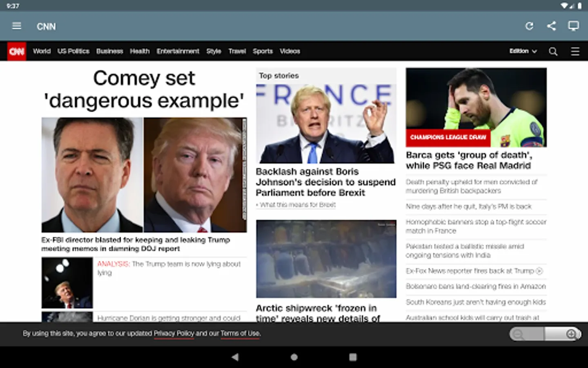Reload the page with the refresh icon
Image resolution: width=588 pixels, height=368 pixels.
point(529,26)
